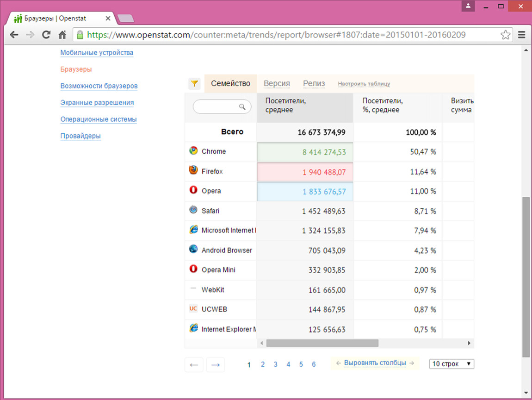Click the Chrome user profile icon

468,6
